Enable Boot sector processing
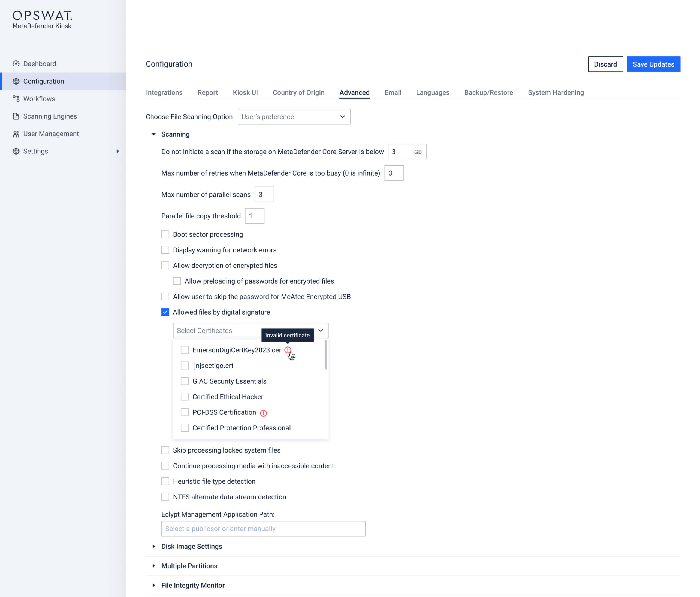Screen dimensions: 700x597 click(165, 234)
